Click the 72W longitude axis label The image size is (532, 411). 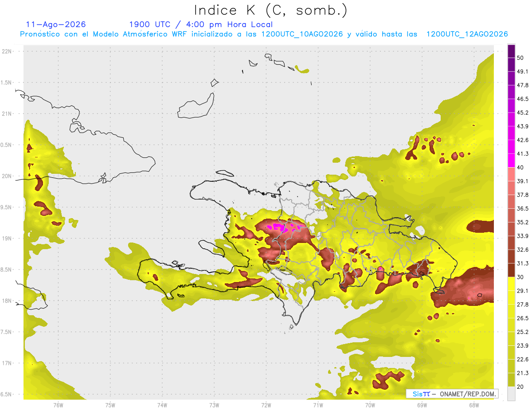(x=266, y=405)
